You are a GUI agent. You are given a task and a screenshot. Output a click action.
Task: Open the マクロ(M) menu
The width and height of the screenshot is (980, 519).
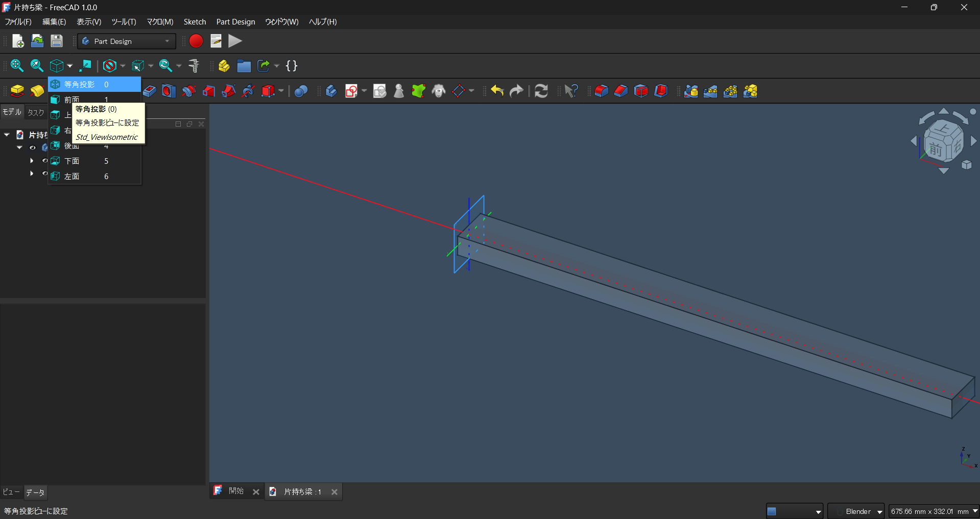160,22
